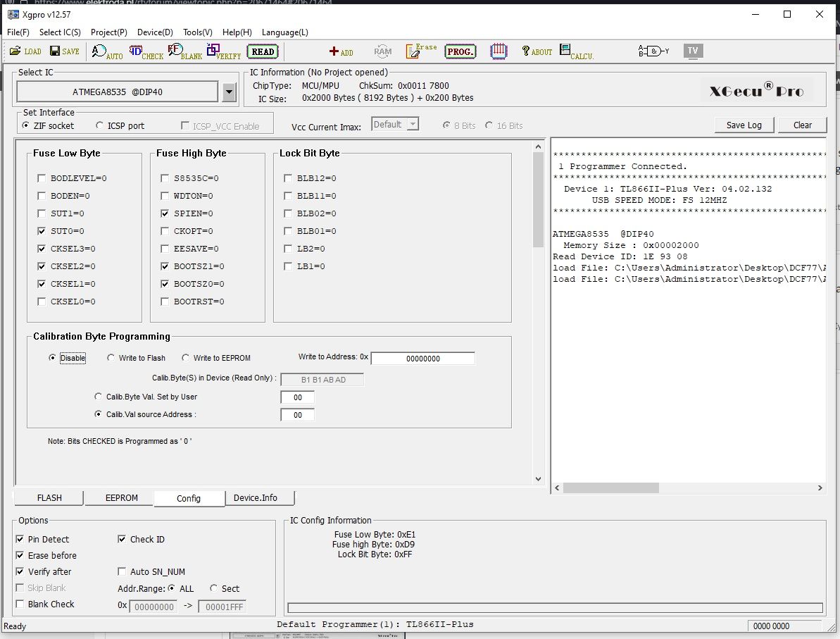Viewport: 840px width, 639px height.
Task: Click the ID CHECK toolbar icon
Action: pyautogui.click(x=146, y=52)
